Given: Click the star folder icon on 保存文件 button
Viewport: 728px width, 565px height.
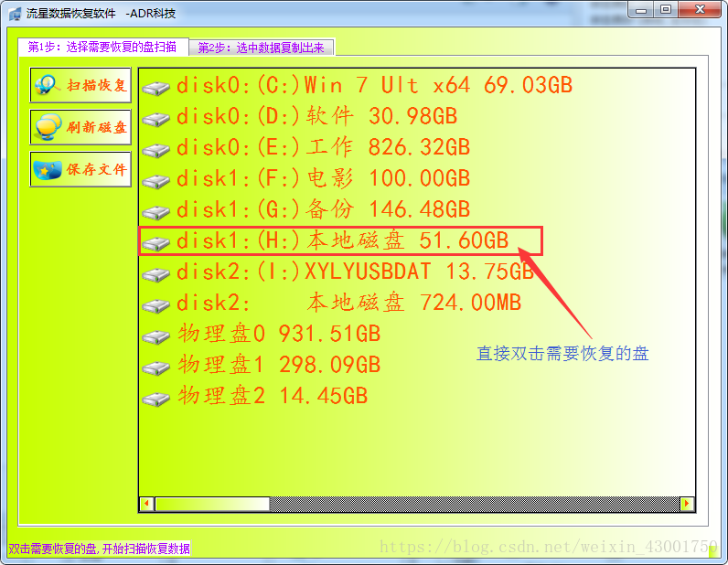Looking at the screenshot, I should [48, 170].
